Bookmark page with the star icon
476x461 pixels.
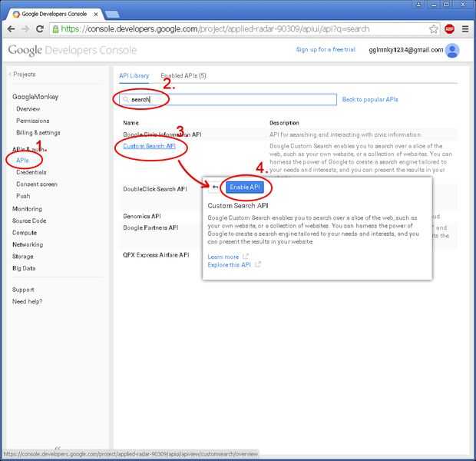433,29
